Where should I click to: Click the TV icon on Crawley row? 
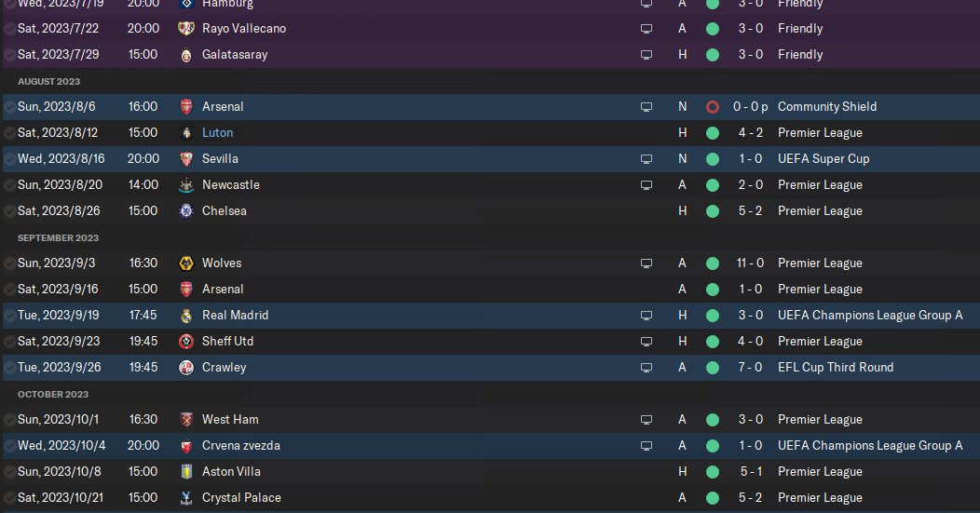[x=647, y=368]
